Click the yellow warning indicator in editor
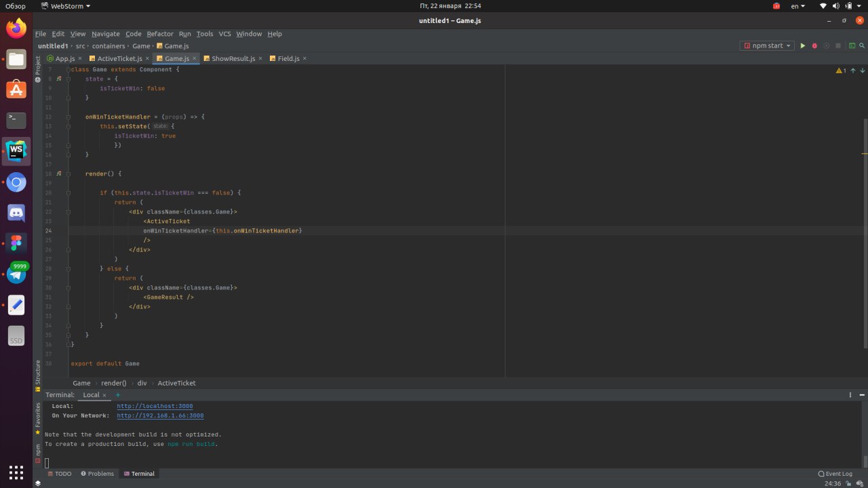Screen dimensions: 868x488 click(x=841, y=70)
